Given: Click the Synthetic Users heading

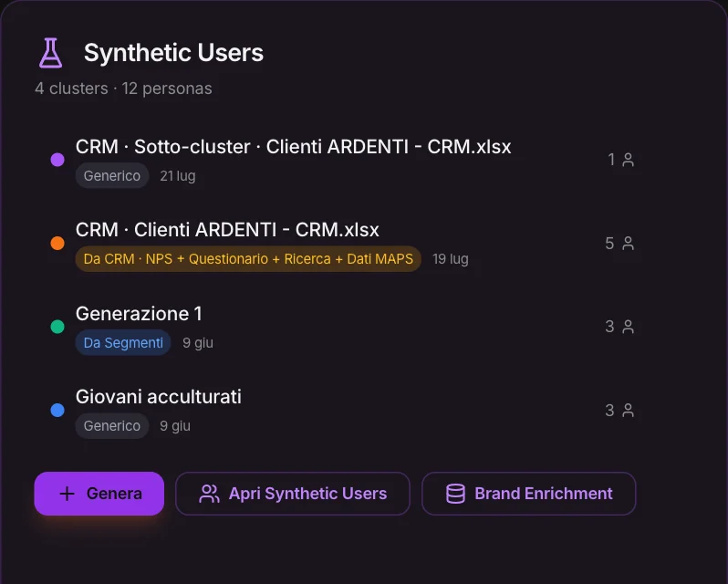Looking at the screenshot, I should 173,52.
